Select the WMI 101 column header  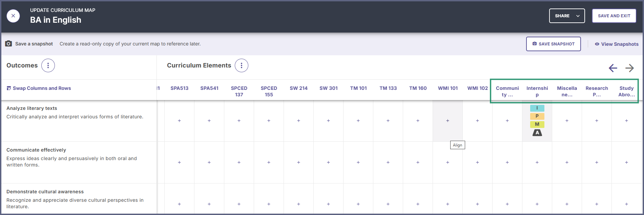(448, 88)
